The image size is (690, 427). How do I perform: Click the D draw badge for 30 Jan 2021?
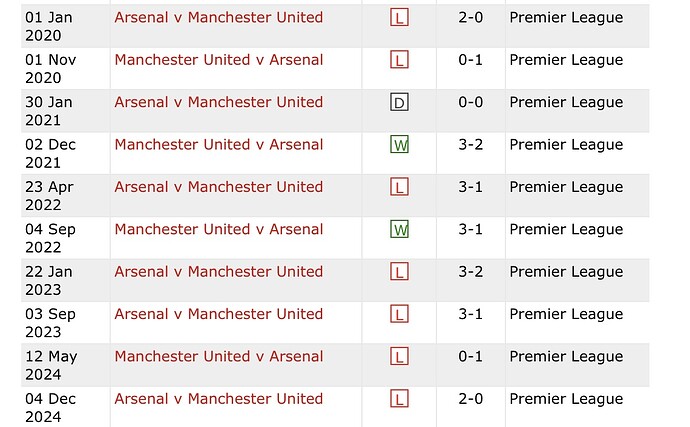point(399,102)
